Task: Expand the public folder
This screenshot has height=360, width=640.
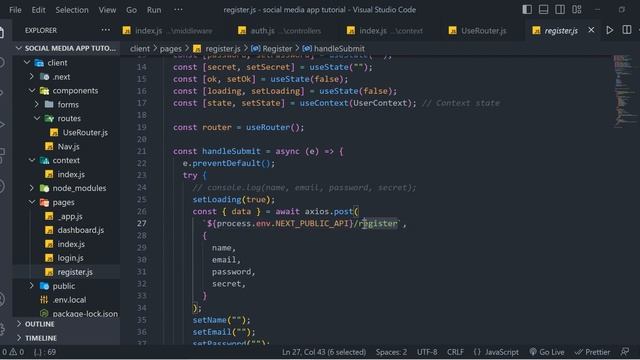Action: coord(66,286)
